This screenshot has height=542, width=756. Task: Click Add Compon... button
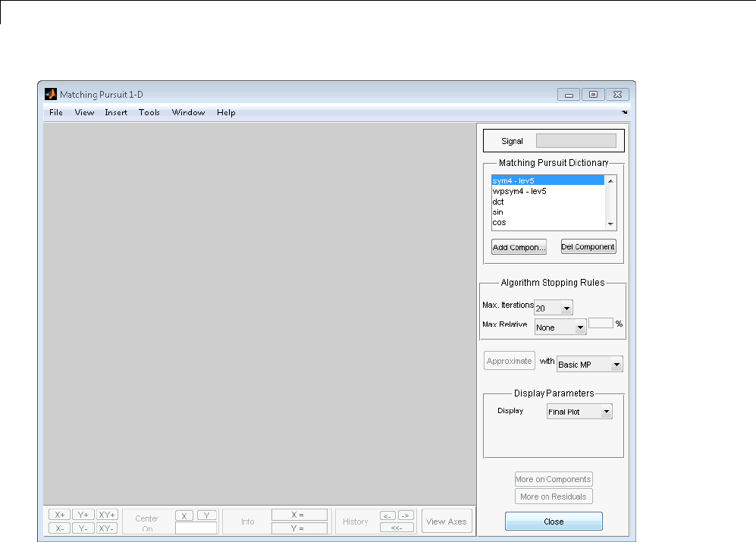click(x=519, y=247)
